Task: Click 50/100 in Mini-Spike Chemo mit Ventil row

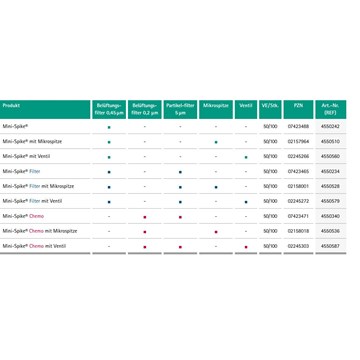Action: coord(270,246)
